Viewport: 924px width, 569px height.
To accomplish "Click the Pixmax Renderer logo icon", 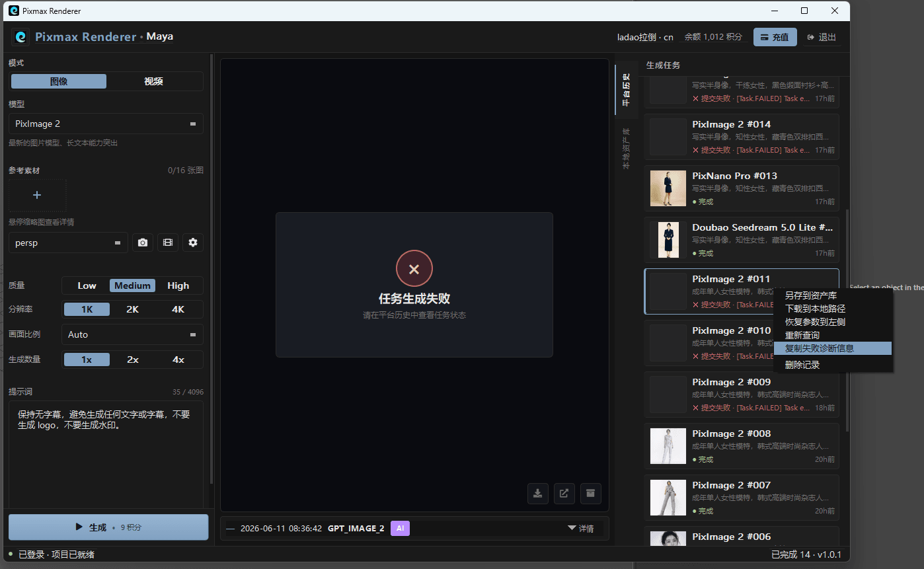I will pyautogui.click(x=21, y=37).
